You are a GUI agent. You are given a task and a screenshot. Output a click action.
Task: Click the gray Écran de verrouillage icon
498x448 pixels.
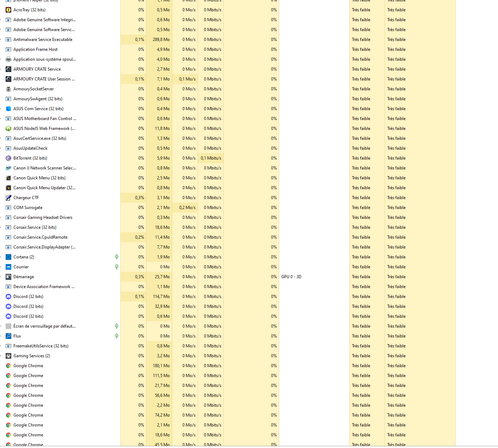[x=8, y=326]
